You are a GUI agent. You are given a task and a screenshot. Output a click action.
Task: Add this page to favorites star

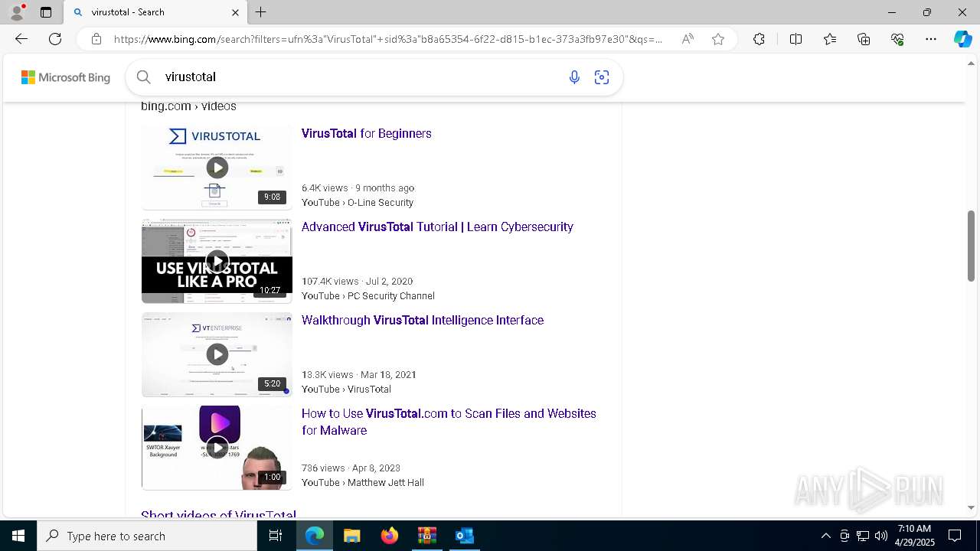click(x=718, y=39)
